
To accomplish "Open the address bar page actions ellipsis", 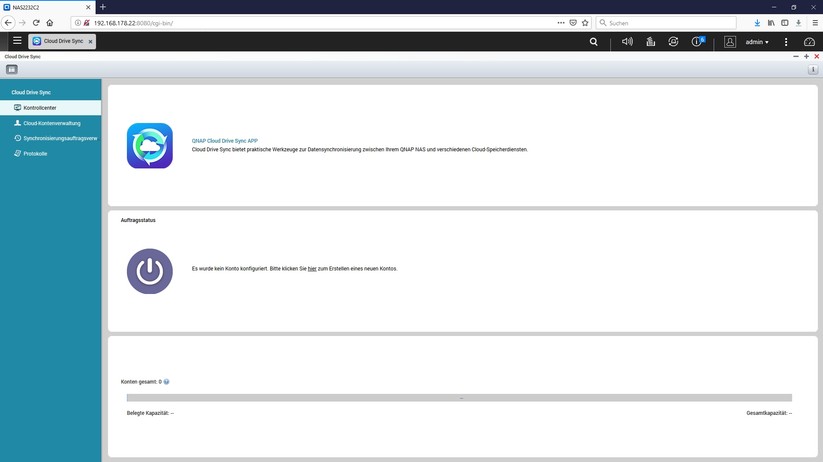I will coord(559,22).
